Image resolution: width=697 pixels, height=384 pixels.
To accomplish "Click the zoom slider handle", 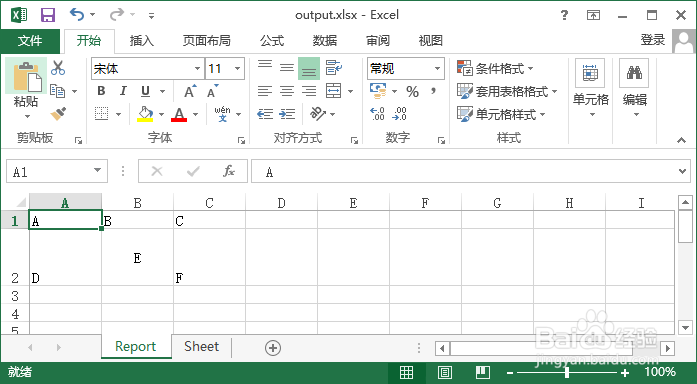I will click(x=567, y=372).
